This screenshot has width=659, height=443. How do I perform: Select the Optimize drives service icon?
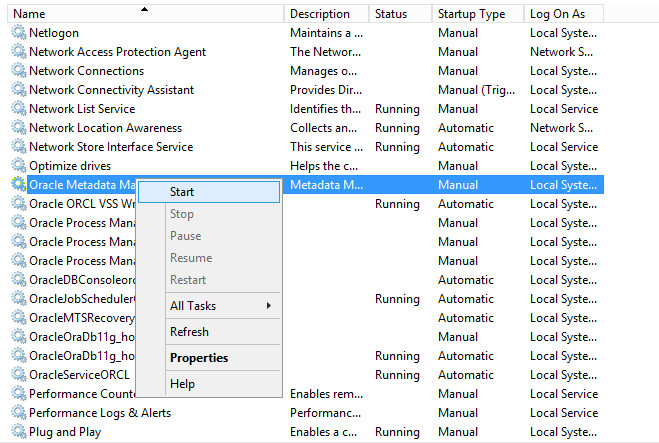[x=18, y=165]
